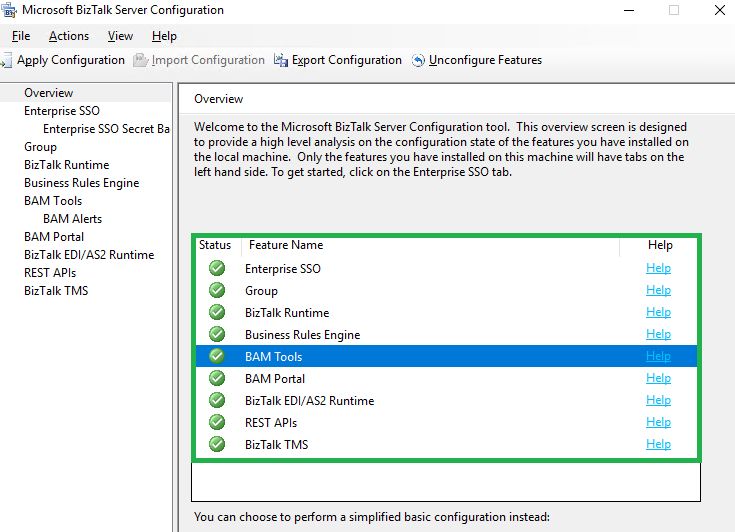Click Export Configuration label in toolbar
Image resolution: width=735 pixels, height=532 pixels.
tap(347, 60)
